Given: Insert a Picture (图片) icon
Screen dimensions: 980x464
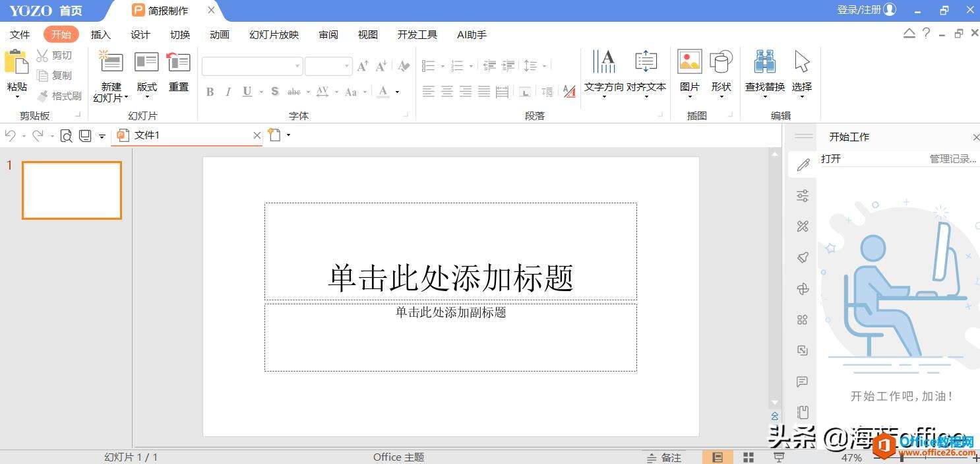Looking at the screenshot, I should (689, 61).
